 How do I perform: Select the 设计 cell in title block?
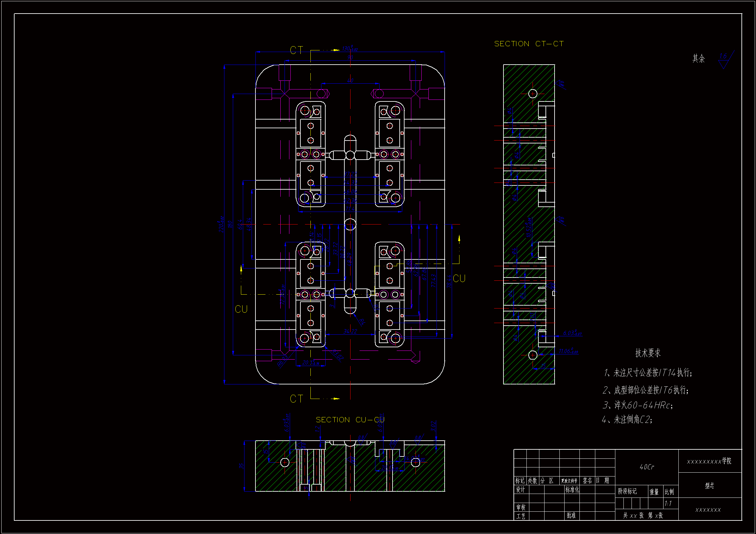(x=520, y=490)
